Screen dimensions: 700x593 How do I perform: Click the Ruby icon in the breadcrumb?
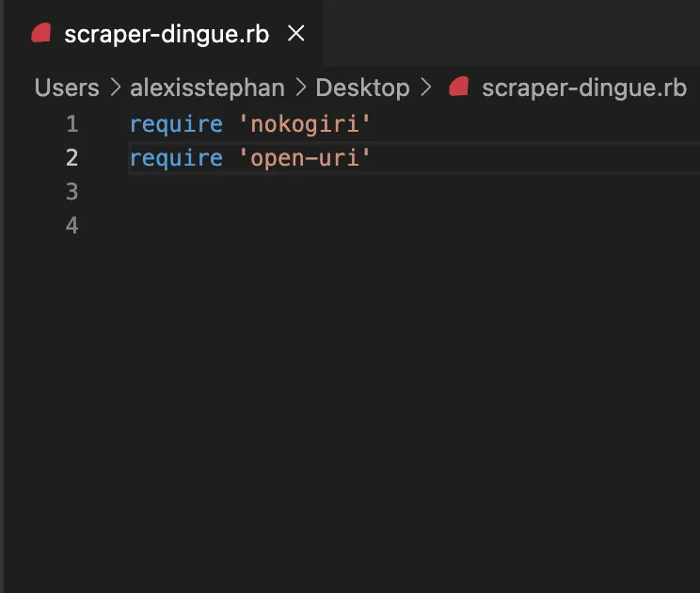[x=458, y=87]
